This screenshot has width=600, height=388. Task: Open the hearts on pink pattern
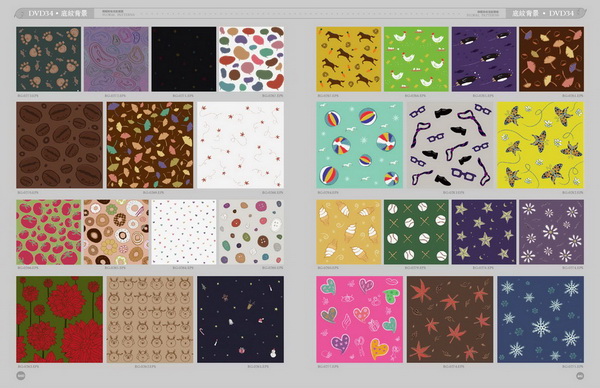(360, 320)
